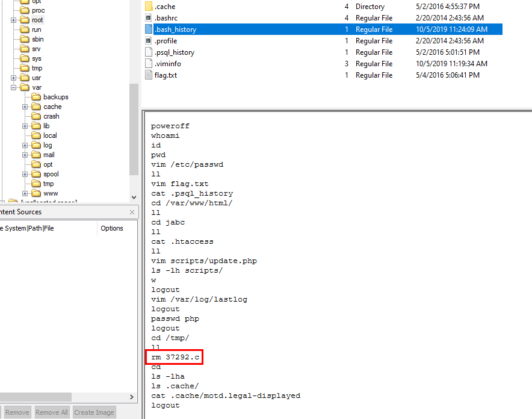
Task: Select the sys folder icon
Action: coord(25,58)
